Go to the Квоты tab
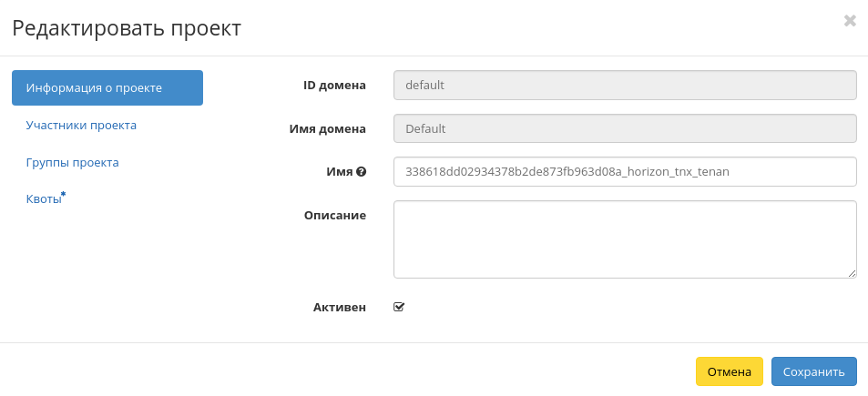The width and height of the screenshot is (868, 396). pos(45,199)
